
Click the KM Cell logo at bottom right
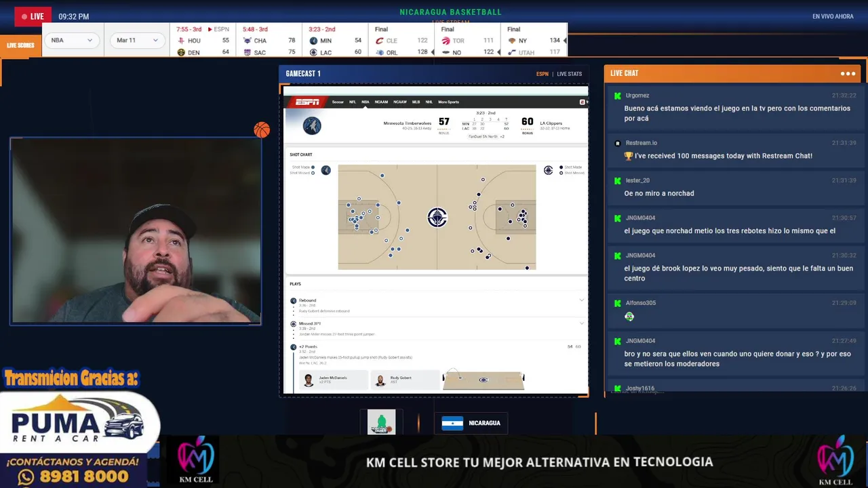pos(835,461)
